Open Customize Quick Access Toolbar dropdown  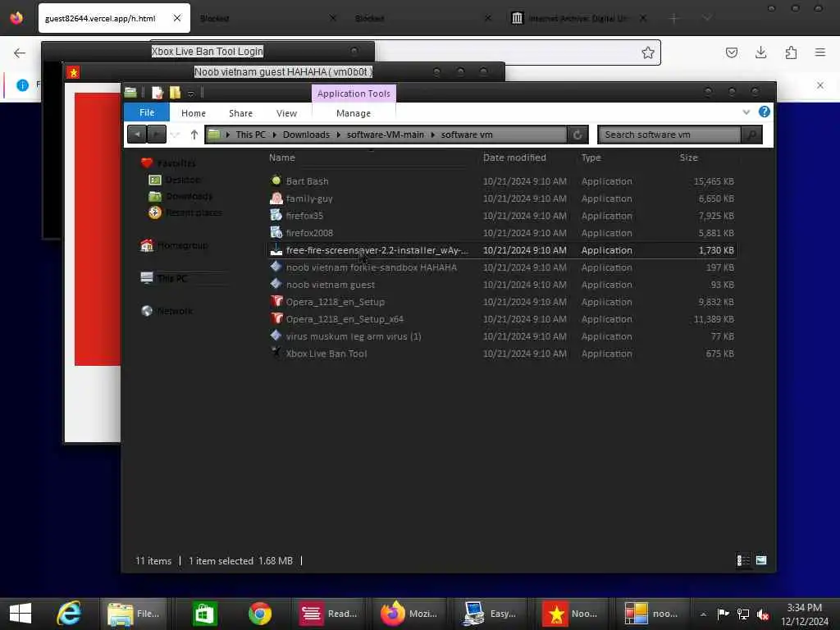click(190, 94)
